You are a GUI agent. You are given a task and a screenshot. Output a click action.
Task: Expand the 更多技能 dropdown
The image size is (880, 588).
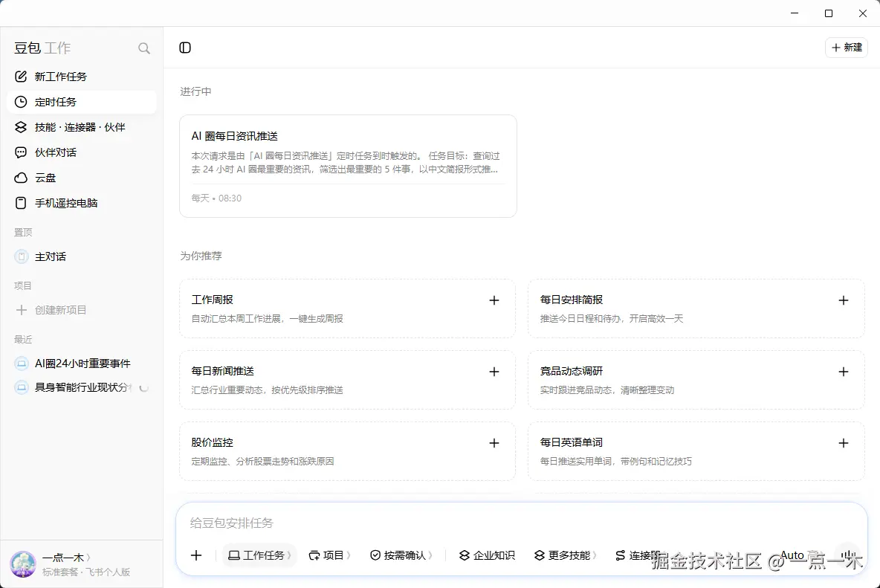[565, 555]
